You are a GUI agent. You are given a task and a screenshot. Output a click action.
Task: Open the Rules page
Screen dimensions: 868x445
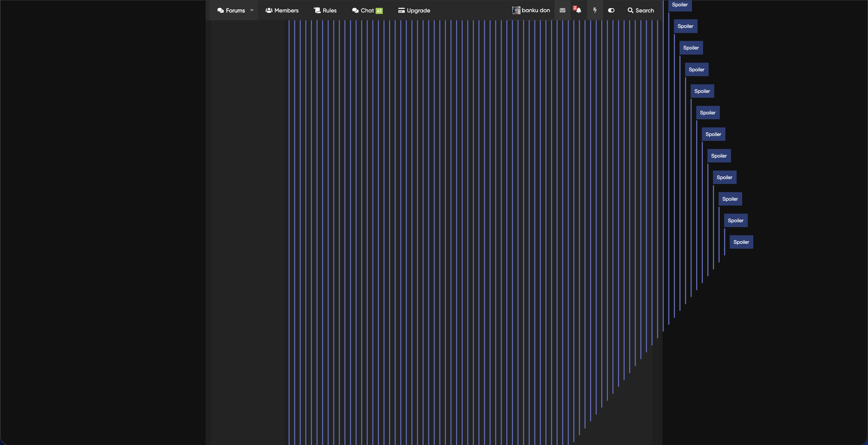click(x=325, y=10)
